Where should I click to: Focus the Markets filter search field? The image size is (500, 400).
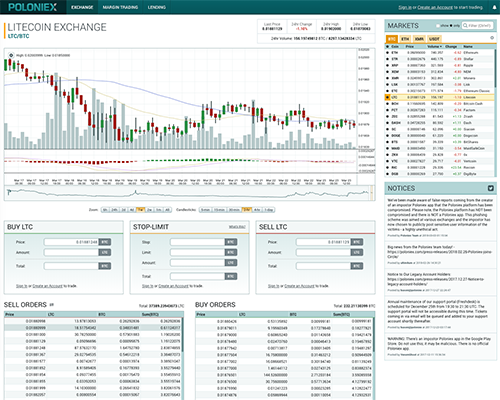click(x=477, y=26)
